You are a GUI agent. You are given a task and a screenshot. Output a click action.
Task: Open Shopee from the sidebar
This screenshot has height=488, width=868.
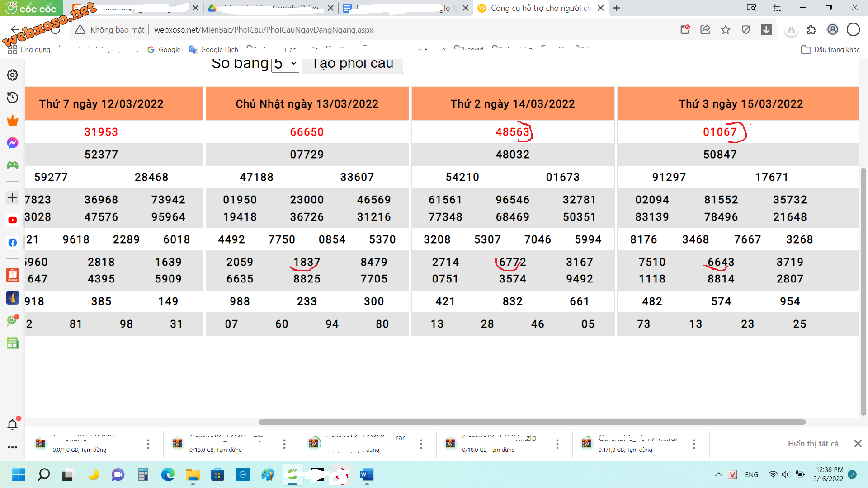coord(13,275)
